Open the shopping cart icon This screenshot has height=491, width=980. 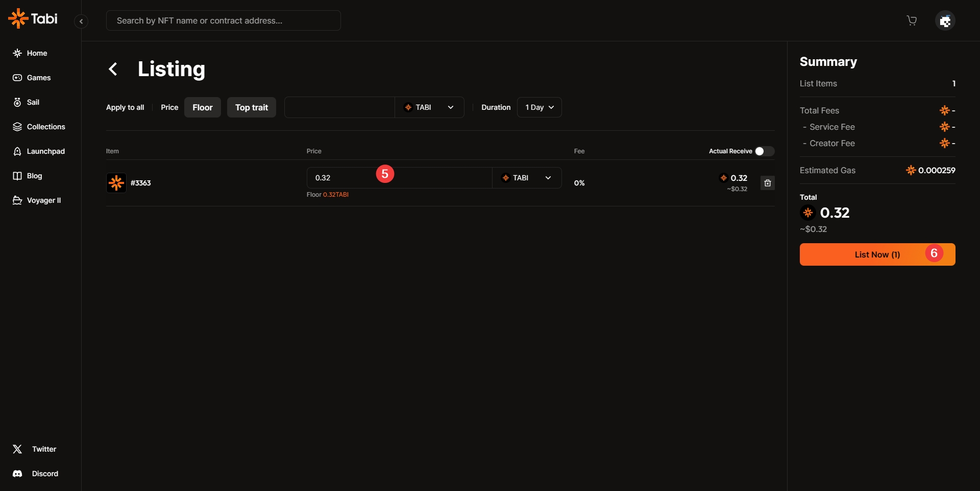[912, 20]
